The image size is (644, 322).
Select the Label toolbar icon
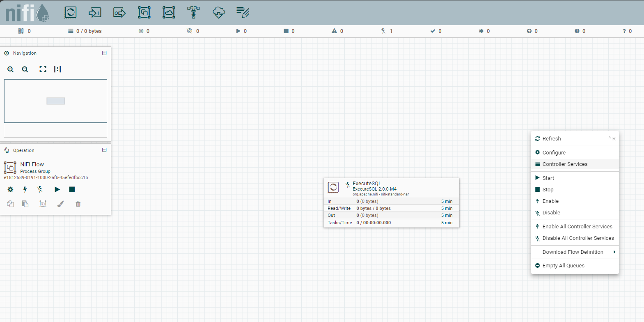(243, 12)
